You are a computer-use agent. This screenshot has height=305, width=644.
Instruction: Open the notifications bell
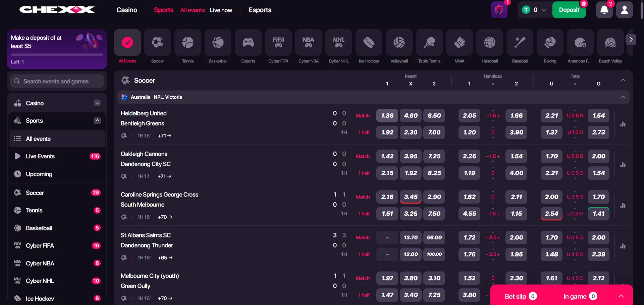tap(604, 10)
